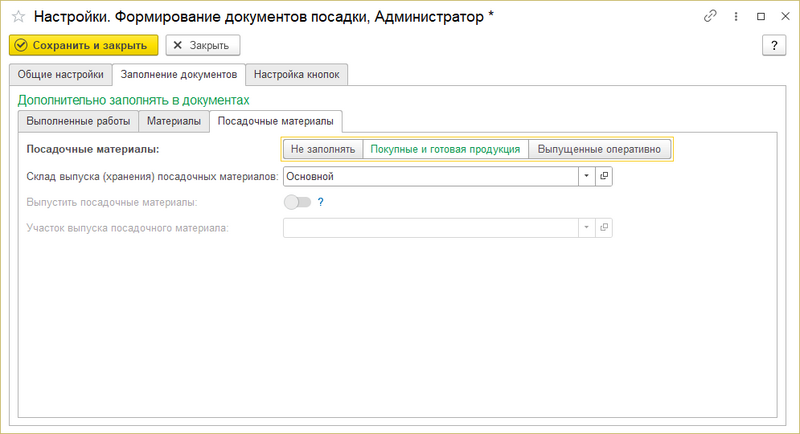Click the 'Дополнительно заполнять в документах' heading
This screenshot has height=434, width=800.
pos(134,100)
